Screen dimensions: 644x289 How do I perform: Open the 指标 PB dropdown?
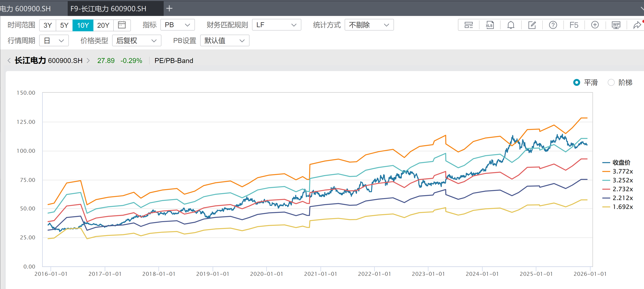(x=177, y=25)
